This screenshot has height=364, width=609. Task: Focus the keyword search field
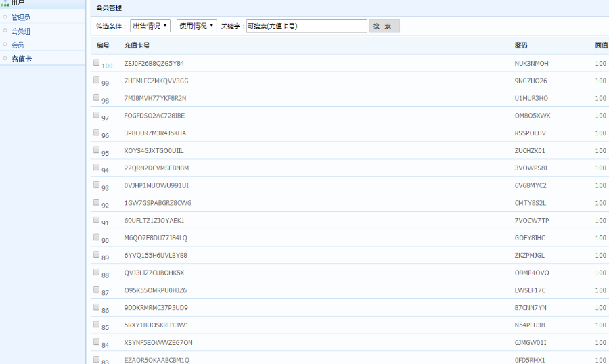tap(307, 26)
